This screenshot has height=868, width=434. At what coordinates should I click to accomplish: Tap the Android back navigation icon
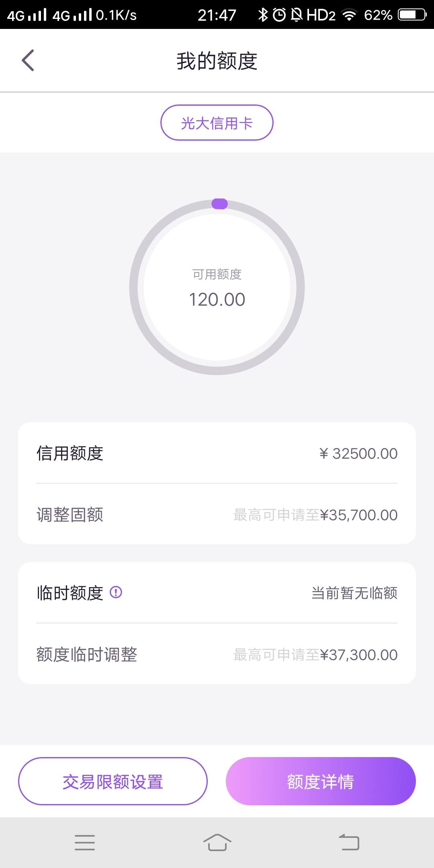[x=349, y=842]
